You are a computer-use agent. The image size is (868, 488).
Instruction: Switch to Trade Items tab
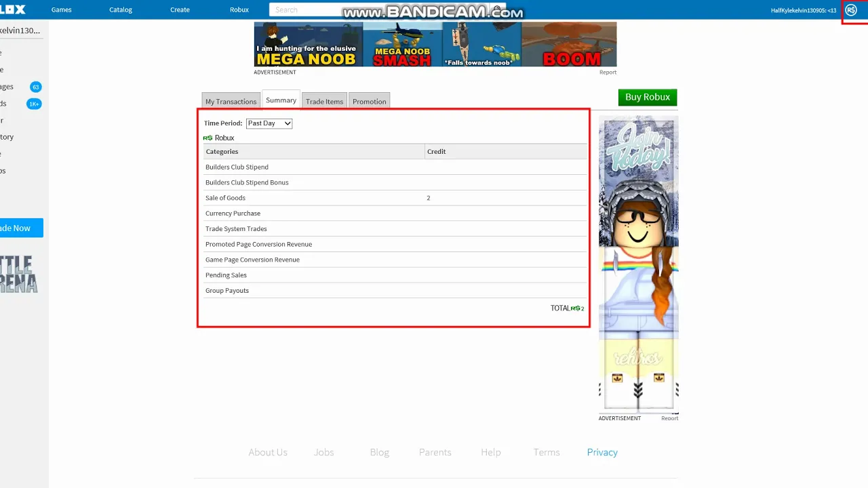(x=324, y=101)
